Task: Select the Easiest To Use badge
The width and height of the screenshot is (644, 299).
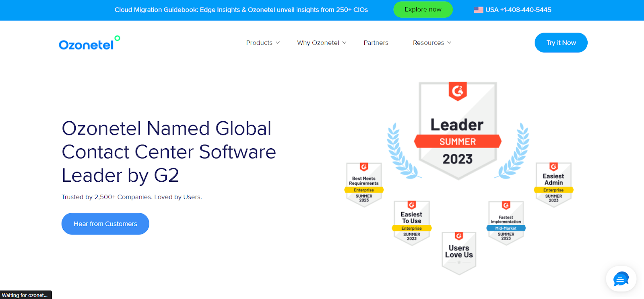Action: pyautogui.click(x=411, y=223)
